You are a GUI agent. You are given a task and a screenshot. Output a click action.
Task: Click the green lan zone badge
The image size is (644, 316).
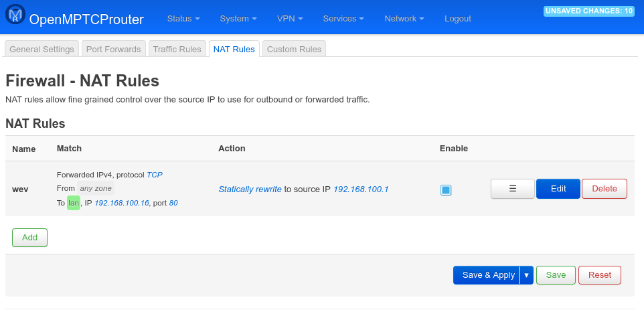click(74, 203)
